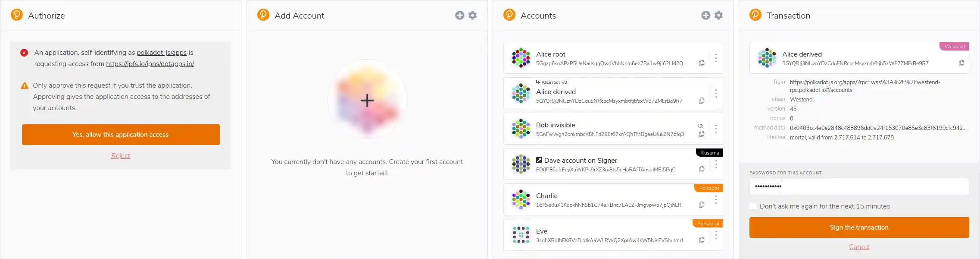Screen dimensions: 980x259
Task: Open the three-dot menu for Alice root
Action: point(716,58)
